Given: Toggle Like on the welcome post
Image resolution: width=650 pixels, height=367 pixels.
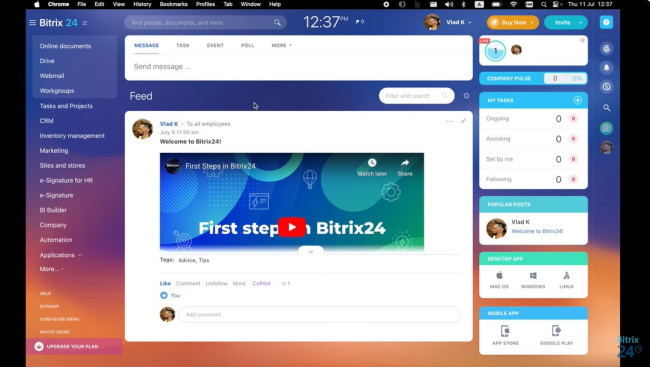Looking at the screenshot, I should click(165, 283).
